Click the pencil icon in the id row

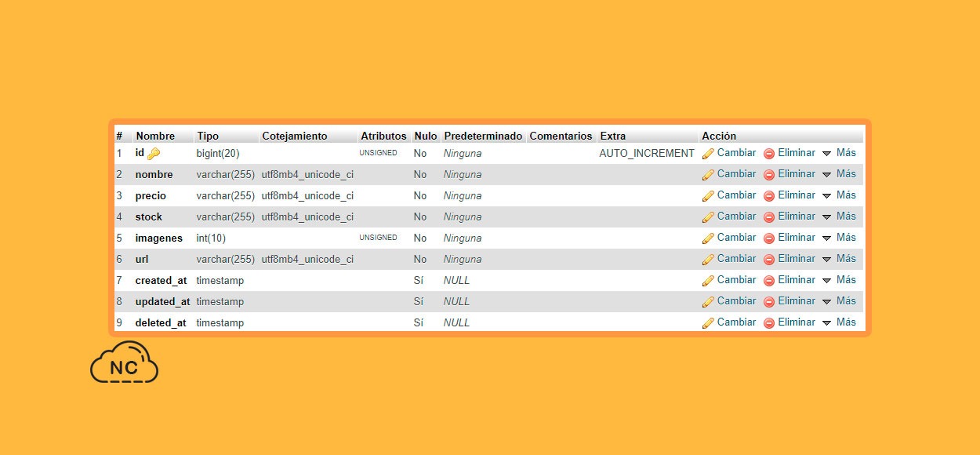708,154
